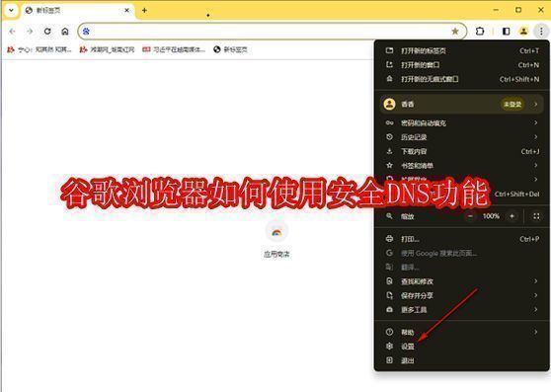
Task: Click the key icon for passwords
Action: [389, 123]
